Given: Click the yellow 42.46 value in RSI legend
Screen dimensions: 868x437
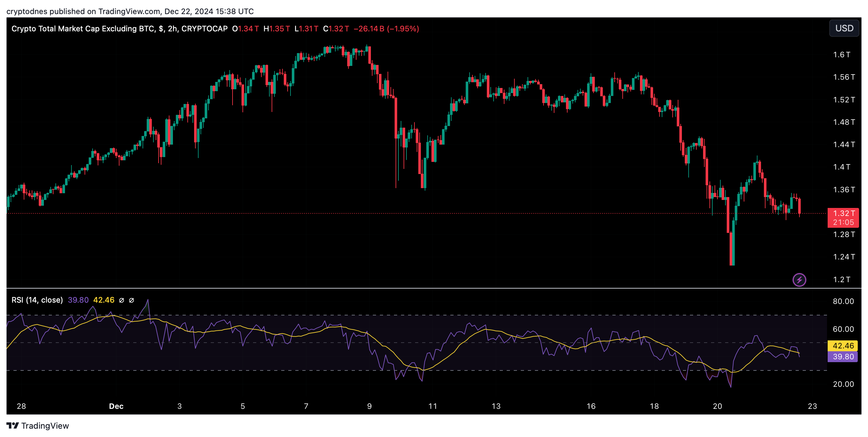Looking at the screenshot, I should point(104,300).
